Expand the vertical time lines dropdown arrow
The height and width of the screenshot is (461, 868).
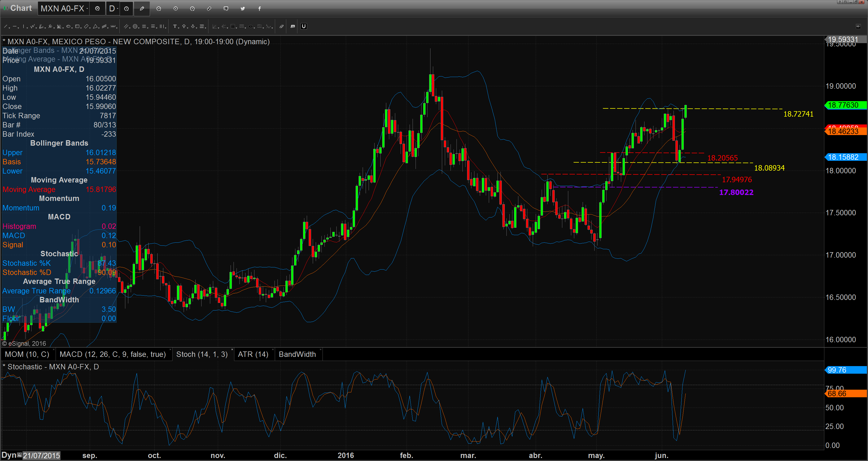coord(166,28)
